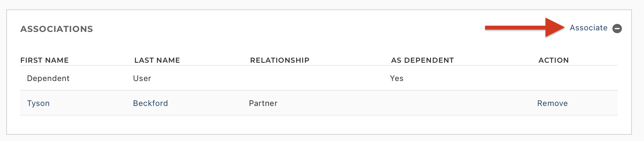Click the AS DEPENDENT column header

[422, 60]
